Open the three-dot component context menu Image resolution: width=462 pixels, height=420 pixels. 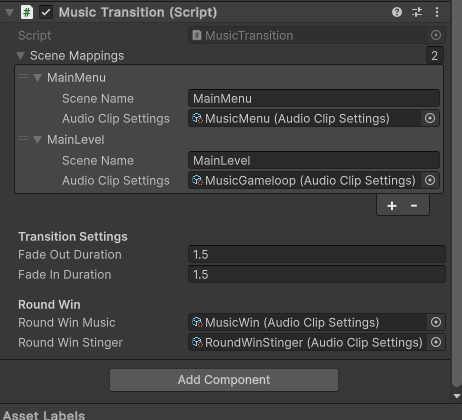click(437, 12)
